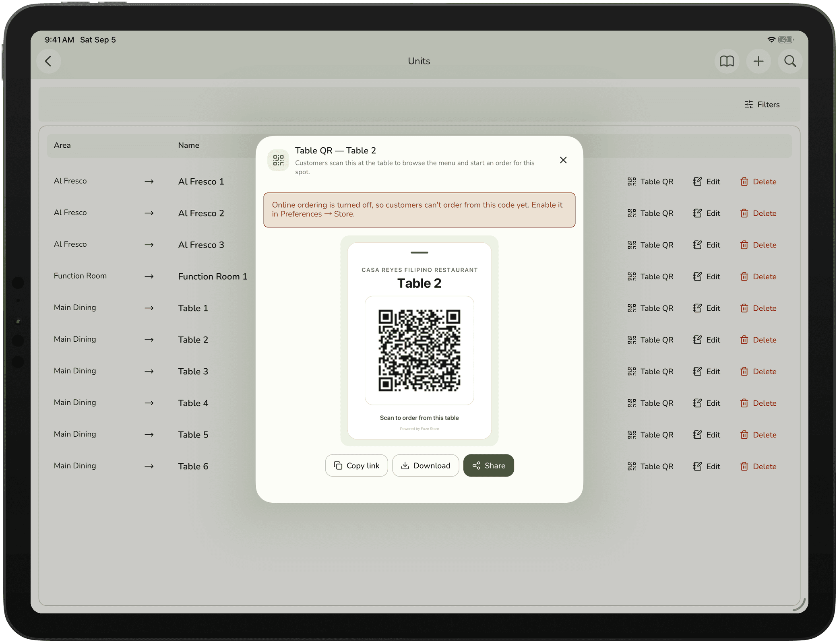This screenshot has height=644, width=839.
Task: Click the QR icon in dialog header
Action: (278, 160)
